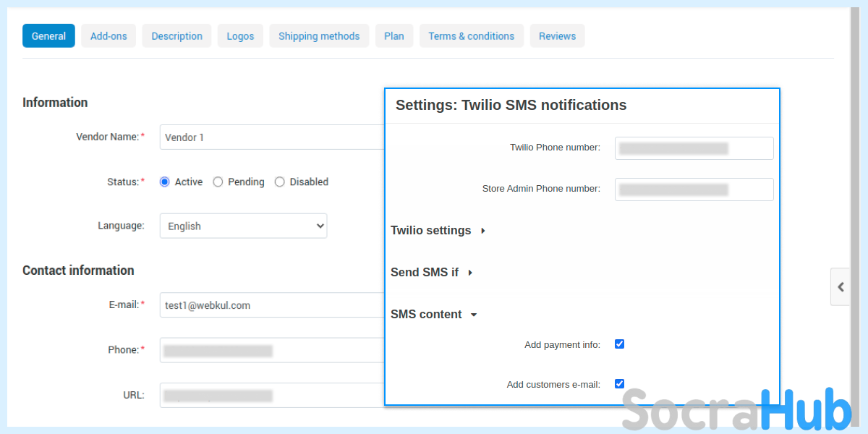Select the Active status radio button

pyautogui.click(x=165, y=182)
